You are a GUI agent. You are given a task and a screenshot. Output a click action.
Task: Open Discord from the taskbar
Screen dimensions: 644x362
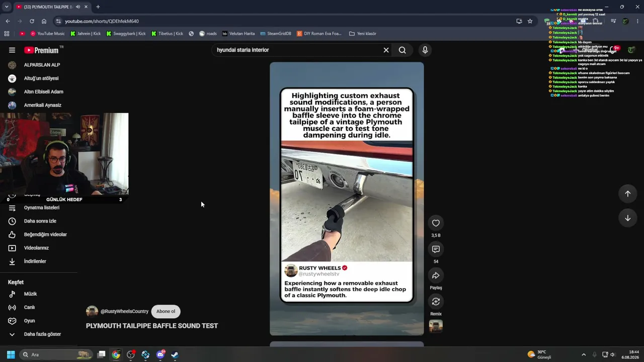(160, 354)
